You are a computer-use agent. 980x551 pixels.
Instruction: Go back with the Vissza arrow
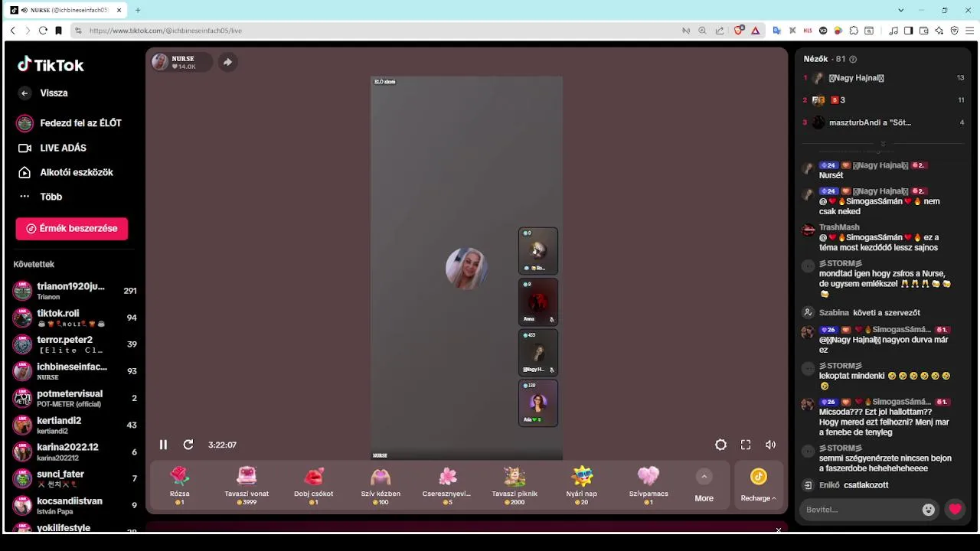24,93
